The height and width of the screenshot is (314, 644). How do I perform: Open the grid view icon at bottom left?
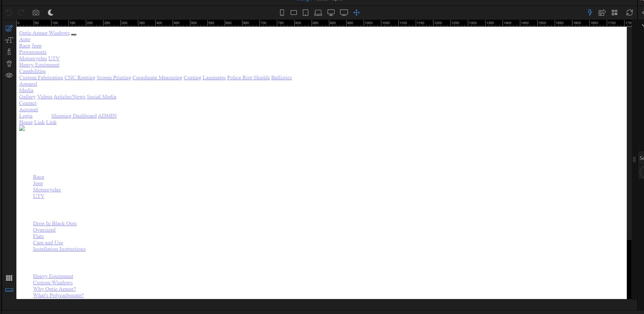(9, 278)
